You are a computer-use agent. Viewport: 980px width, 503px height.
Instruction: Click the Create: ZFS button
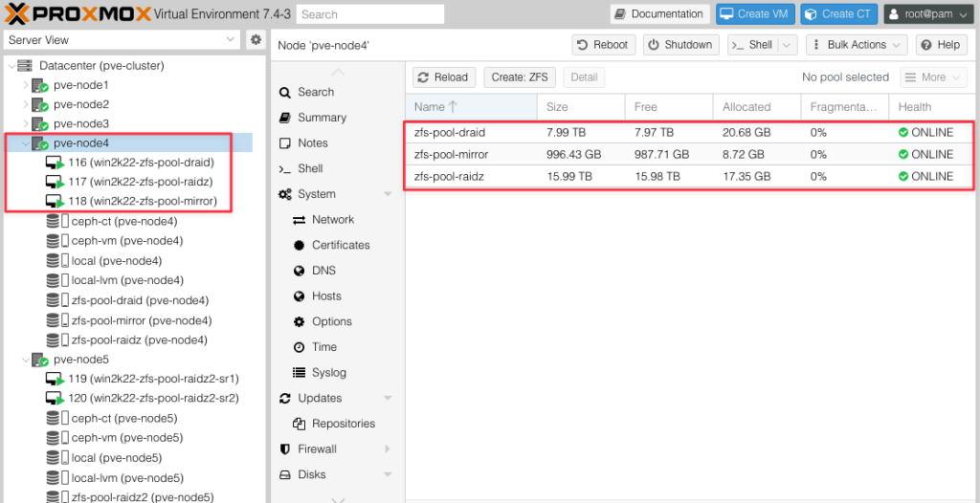[x=520, y=77]
